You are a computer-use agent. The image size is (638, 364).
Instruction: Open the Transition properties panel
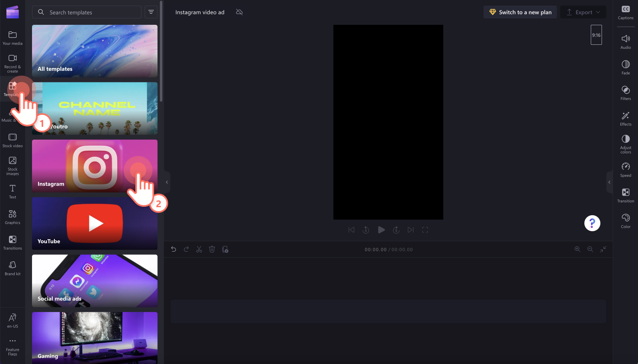(626, 196)
